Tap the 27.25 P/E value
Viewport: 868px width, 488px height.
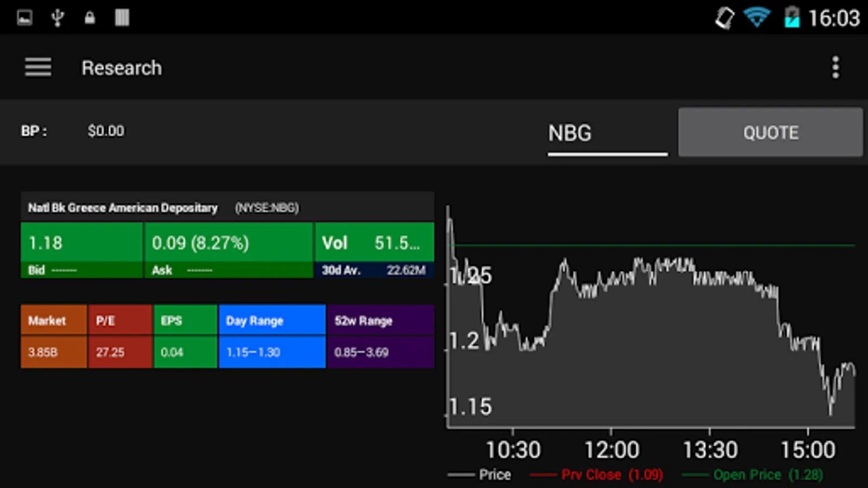click(120, 352)
